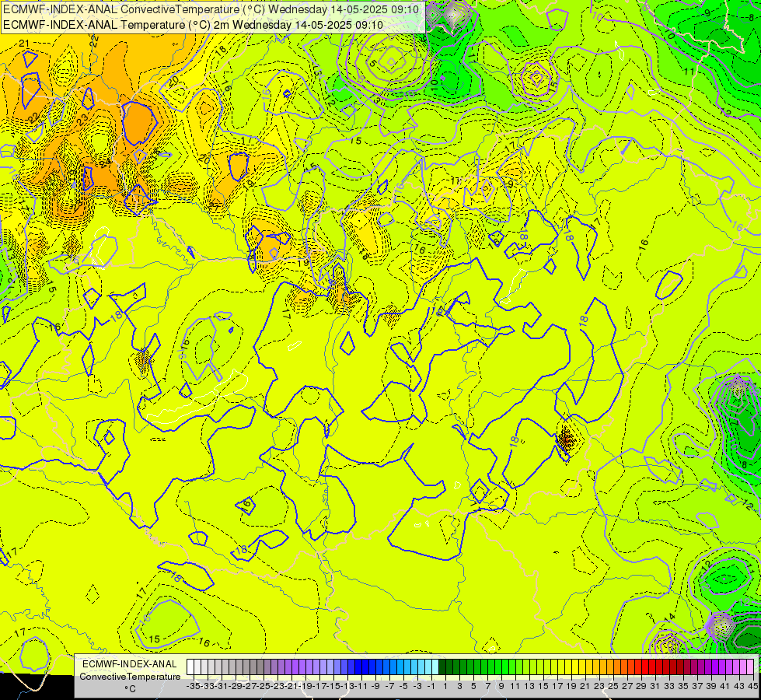Pick the purple swatch above legend value 39
Image resolution: width=761 pixels, height=700 pixels.
[708, 667]
